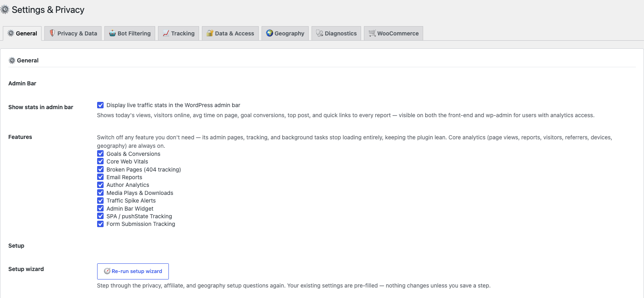Open the Geography tab
This screenshot has height=298, width=644.
[x=285, y=33]
